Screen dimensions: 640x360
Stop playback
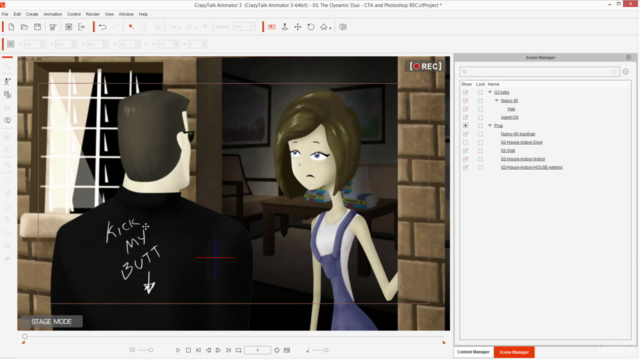[188, 350]
